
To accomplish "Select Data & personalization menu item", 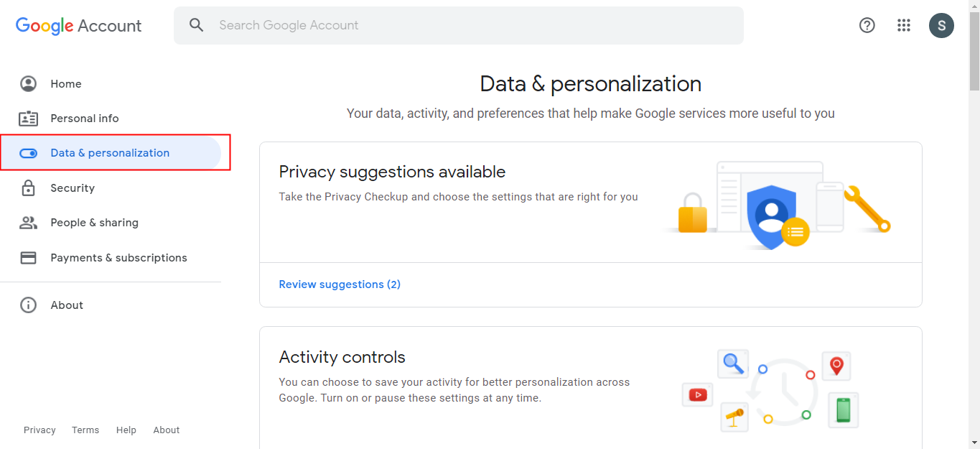I will (110, 153).
